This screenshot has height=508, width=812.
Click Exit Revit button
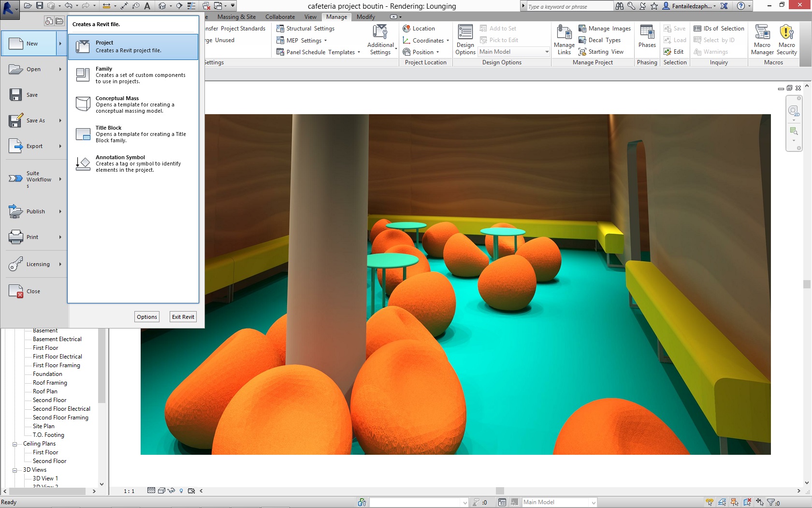(183, 316)
